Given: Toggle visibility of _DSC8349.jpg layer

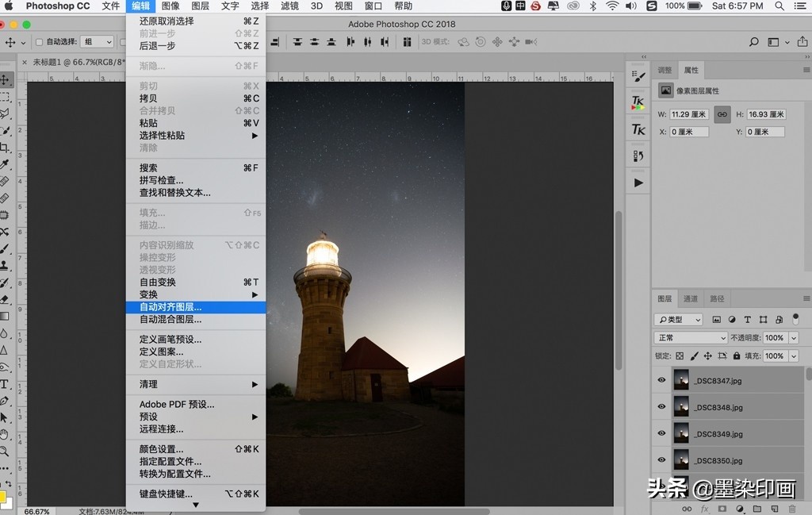Looking at the screenshot, I should [661, 433].
